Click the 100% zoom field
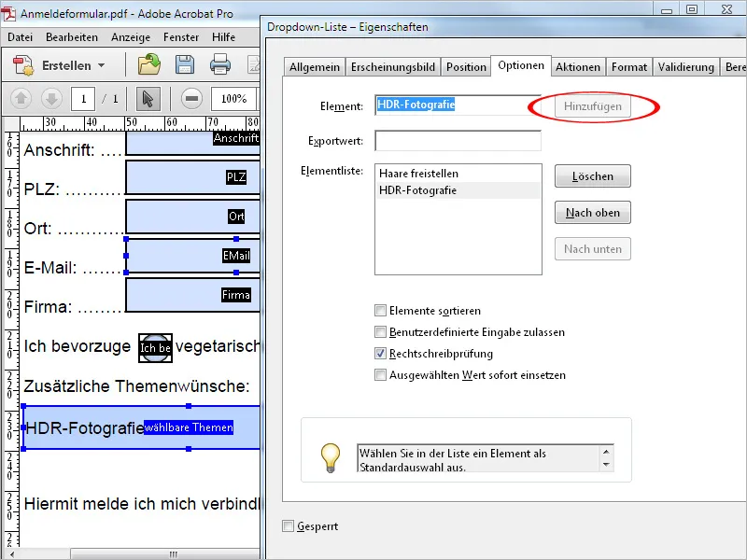The height and width of the screenshot is (560, 747). coord(234,99)
